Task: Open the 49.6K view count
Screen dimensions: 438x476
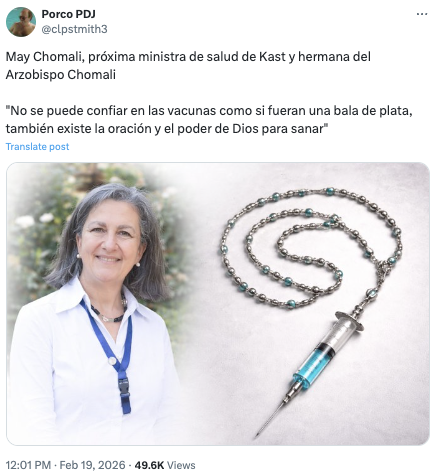Action: tap(149, 465)
